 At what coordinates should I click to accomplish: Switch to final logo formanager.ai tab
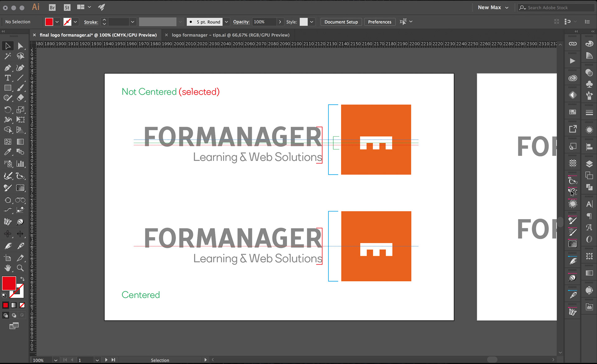98,35
